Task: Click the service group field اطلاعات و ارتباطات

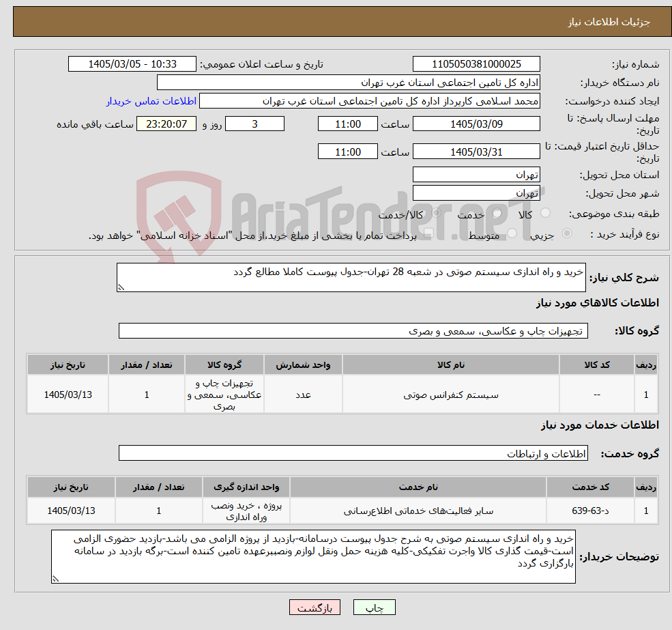Action: coord(353,453)
